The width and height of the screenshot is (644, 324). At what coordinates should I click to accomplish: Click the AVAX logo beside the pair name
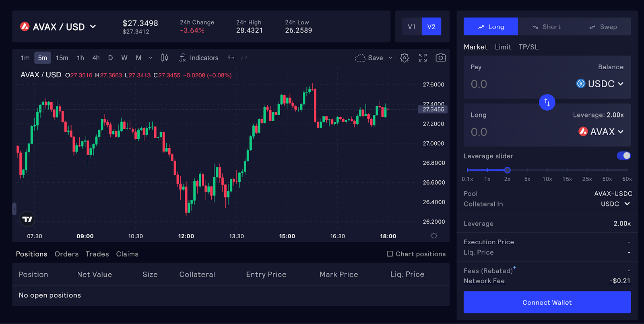point(25,27)
